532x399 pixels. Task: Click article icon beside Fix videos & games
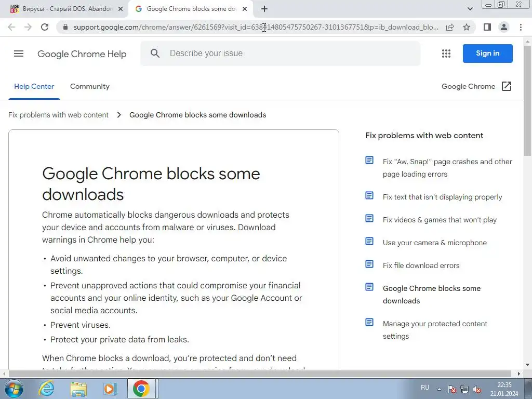pos(369,218)
